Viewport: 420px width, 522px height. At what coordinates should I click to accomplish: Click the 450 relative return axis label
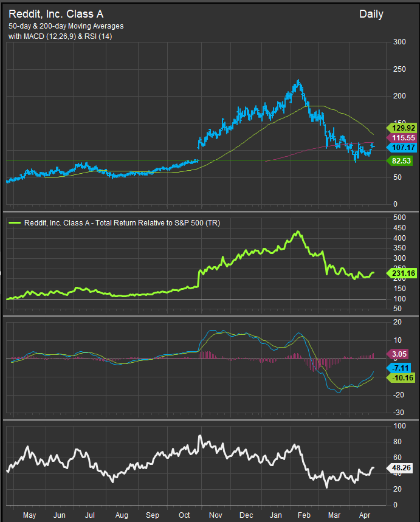point(399,228)
